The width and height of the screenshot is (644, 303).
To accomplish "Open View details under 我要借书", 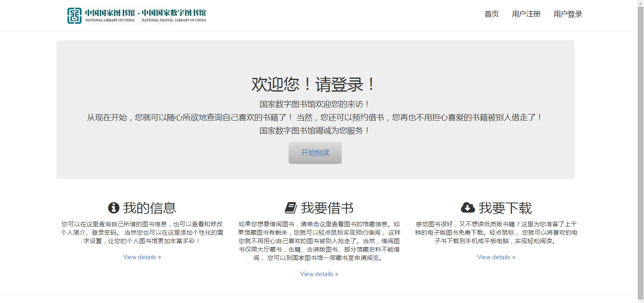I will [x=319, y=274].
